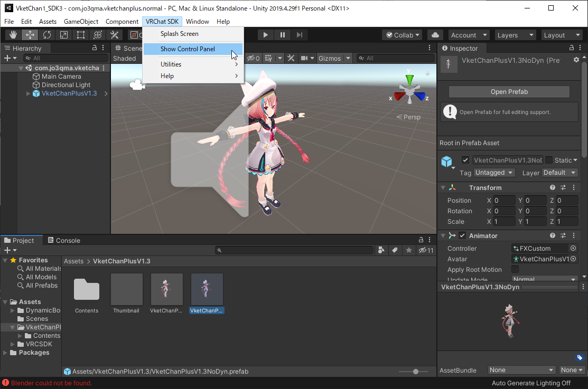Viewport: 588px width, 389px height.
Task: Toggle the Animator component checkbox
Action: 462,236
